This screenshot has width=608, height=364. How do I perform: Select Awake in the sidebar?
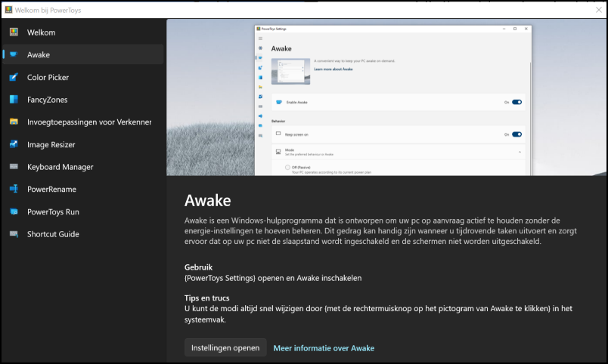click(83, 54)
